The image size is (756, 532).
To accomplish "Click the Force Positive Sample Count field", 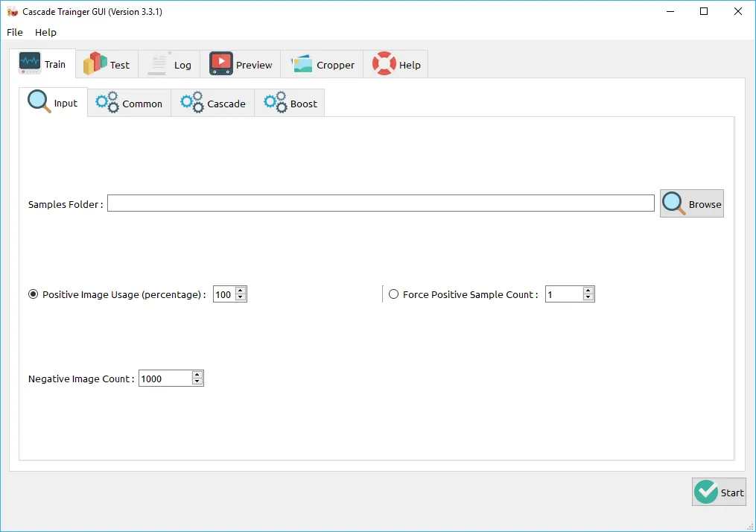I will tap(564, 294).
